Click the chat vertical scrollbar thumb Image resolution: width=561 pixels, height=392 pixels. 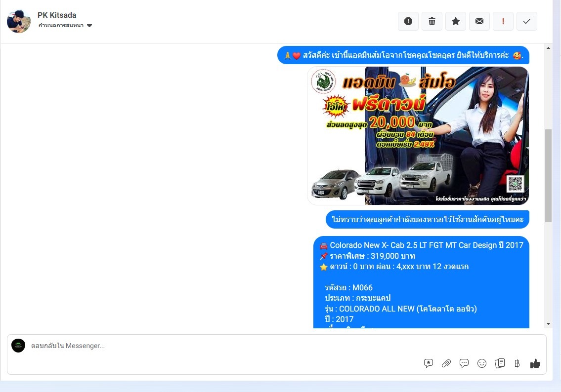click(x=549, y=175)
